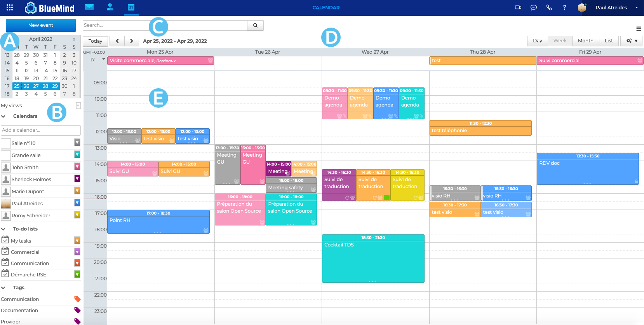Start a video conference via camera icon
This screenshot has height=325, width=644.
pyautogui.click(x=518, y=7)
